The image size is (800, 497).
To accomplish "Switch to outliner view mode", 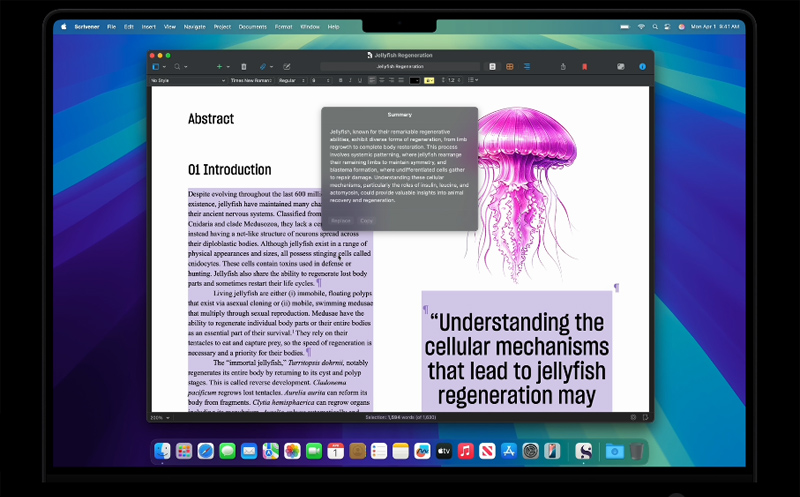I will 526,67.
